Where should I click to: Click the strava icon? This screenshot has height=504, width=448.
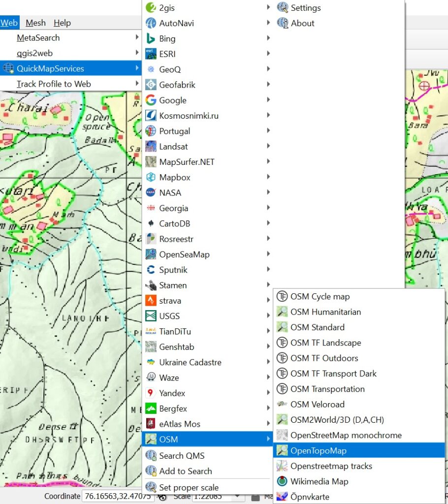151,301
